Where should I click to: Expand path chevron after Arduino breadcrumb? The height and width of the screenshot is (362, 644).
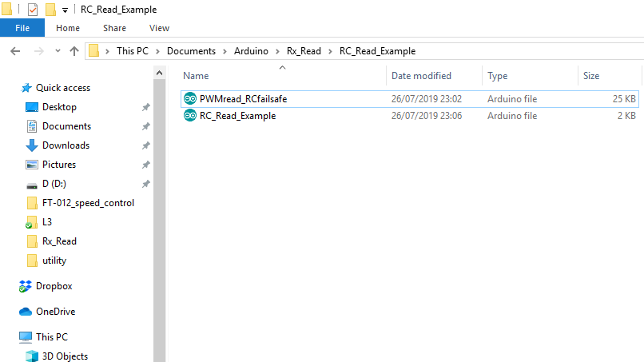[278, 51]
